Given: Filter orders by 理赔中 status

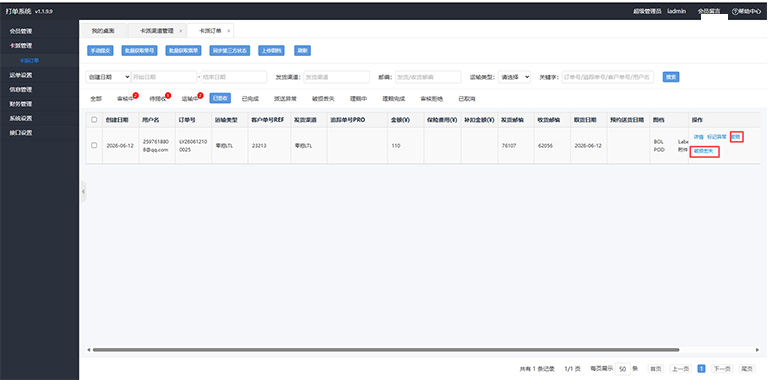Looking at the screenshot, I should [x=358, y=99].
